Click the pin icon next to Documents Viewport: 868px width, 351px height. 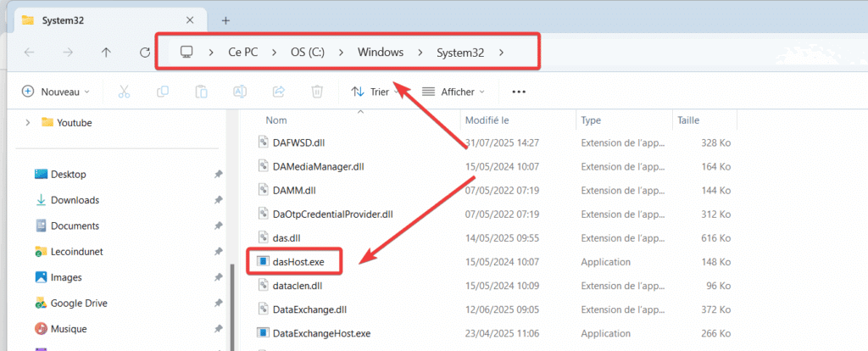pos(218,226)
